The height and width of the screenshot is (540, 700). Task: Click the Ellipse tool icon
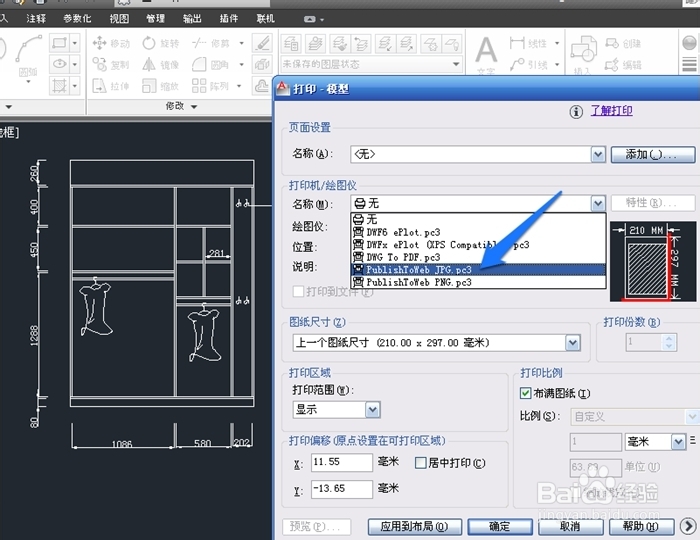point(59,64)
